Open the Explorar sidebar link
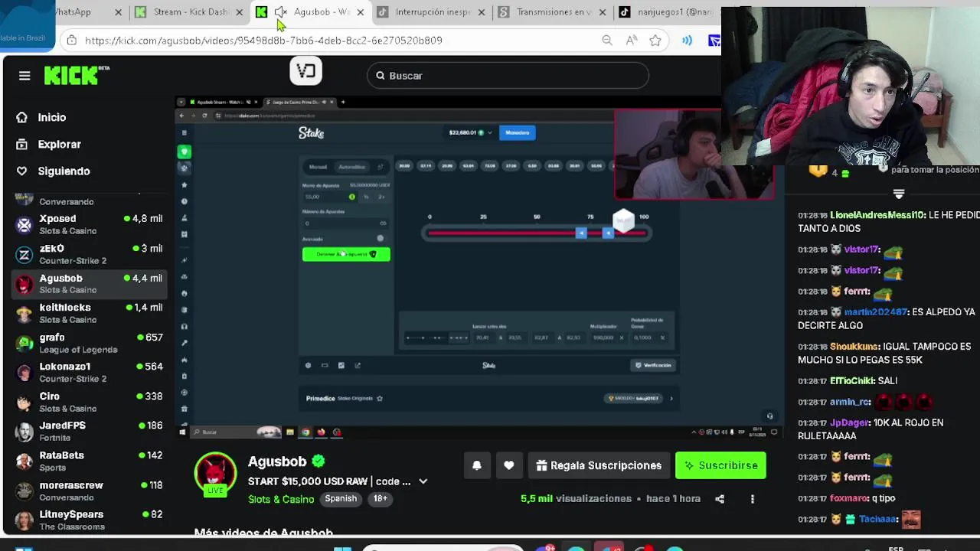This screenshot has height=551, width=980. coord(59,144)
